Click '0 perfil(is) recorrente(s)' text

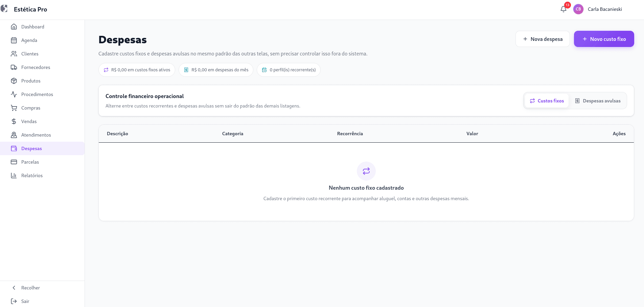click(x=293, y=70)
